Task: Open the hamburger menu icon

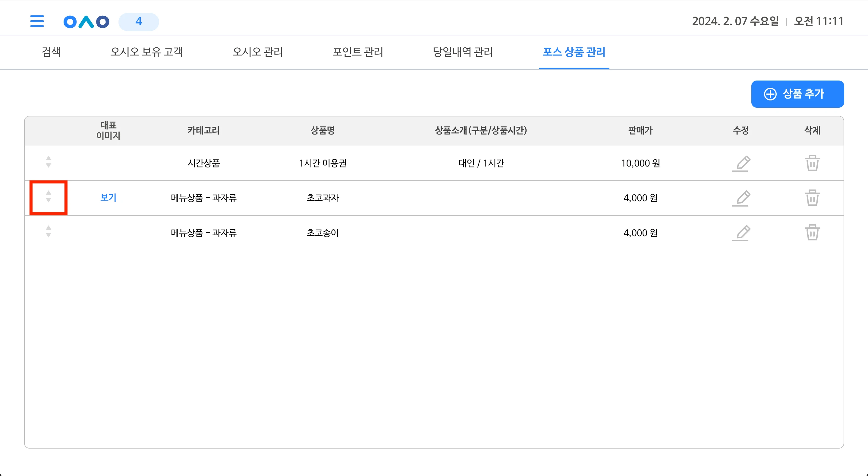Action: (37, 21)
